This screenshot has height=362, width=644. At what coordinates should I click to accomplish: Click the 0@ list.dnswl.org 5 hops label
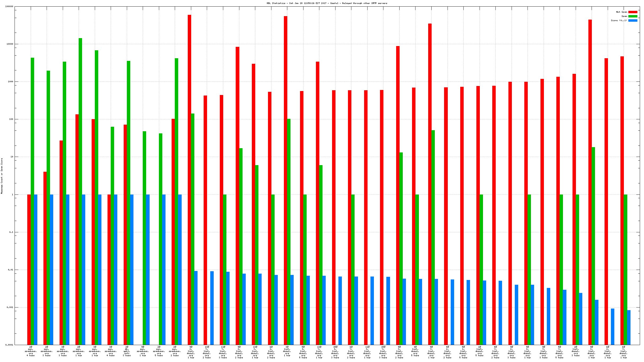click(x=415, y=351)
